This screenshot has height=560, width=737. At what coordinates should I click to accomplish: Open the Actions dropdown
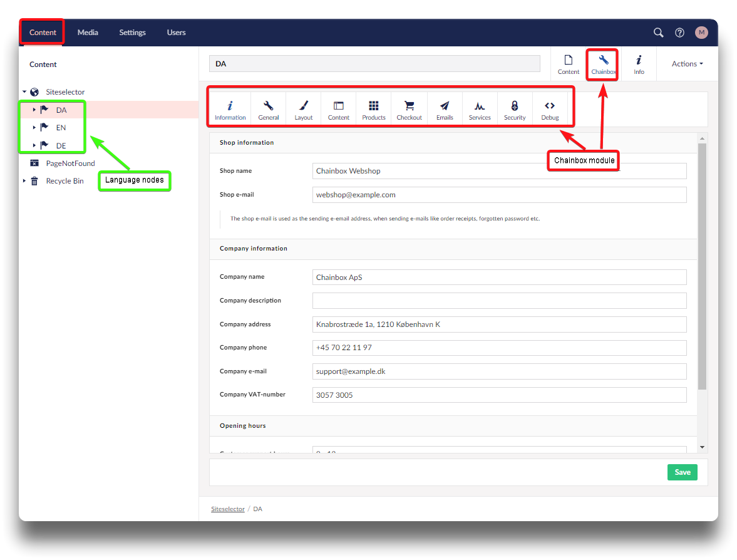tap(687, 64)
